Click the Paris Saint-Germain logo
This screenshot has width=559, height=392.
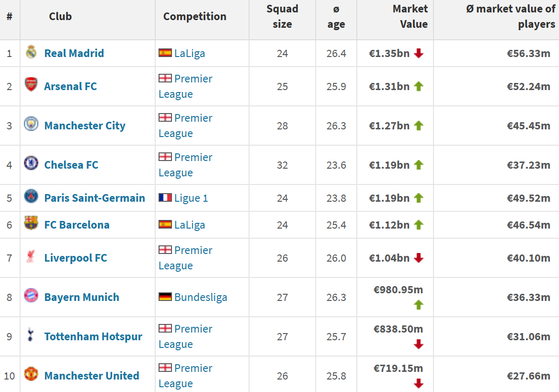pos(31,197)
